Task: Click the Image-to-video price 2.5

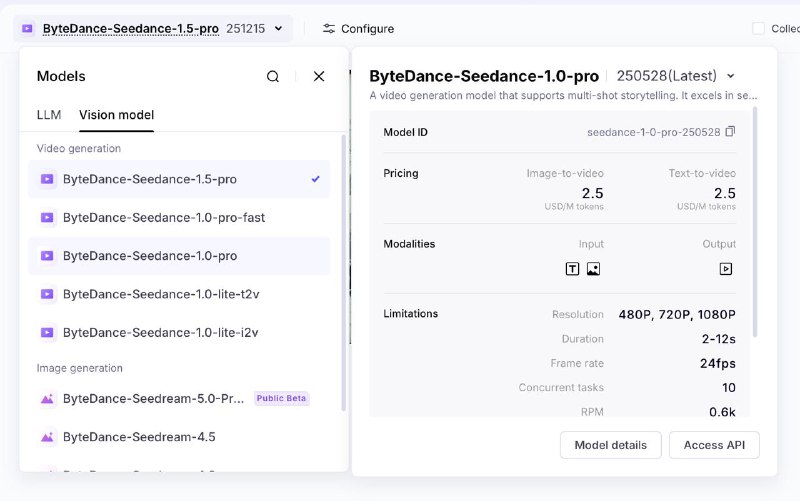Action: 592,193
